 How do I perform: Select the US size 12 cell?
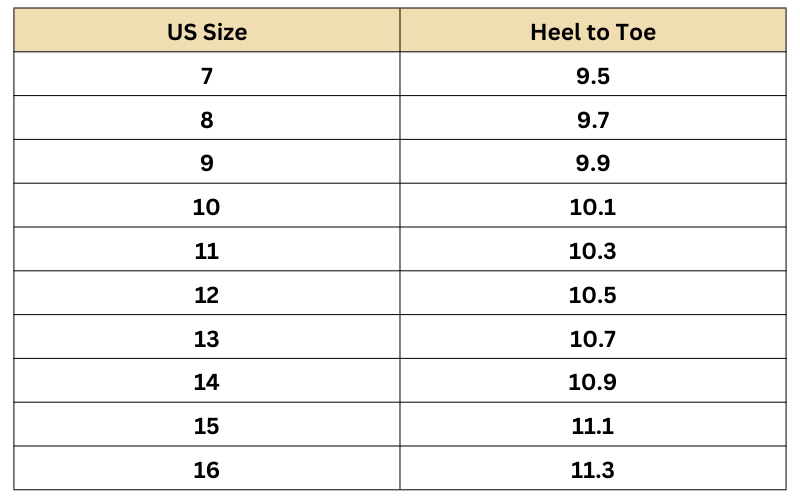tap(206, 295)
